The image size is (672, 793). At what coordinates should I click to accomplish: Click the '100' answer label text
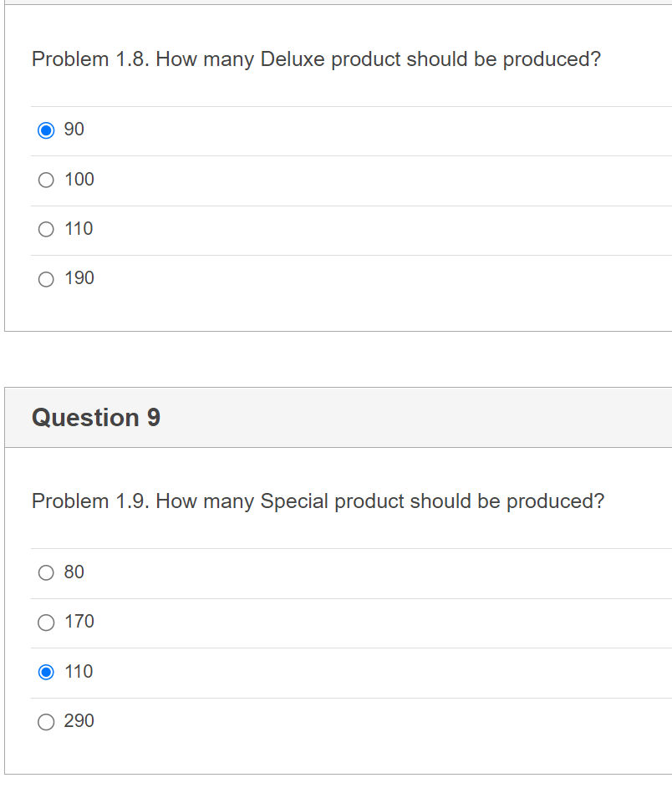(x=79, y=180)
